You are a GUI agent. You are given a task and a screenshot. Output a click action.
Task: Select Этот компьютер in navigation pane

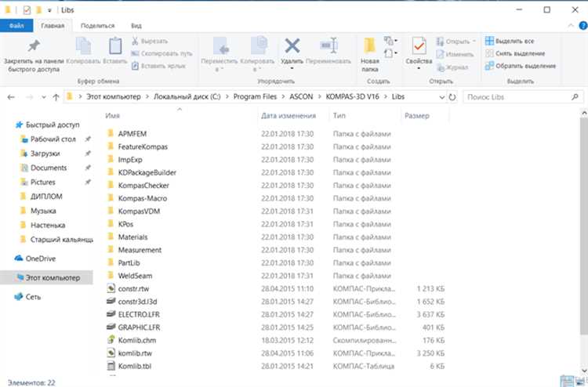pyautogui.click(x=46, y=277)
